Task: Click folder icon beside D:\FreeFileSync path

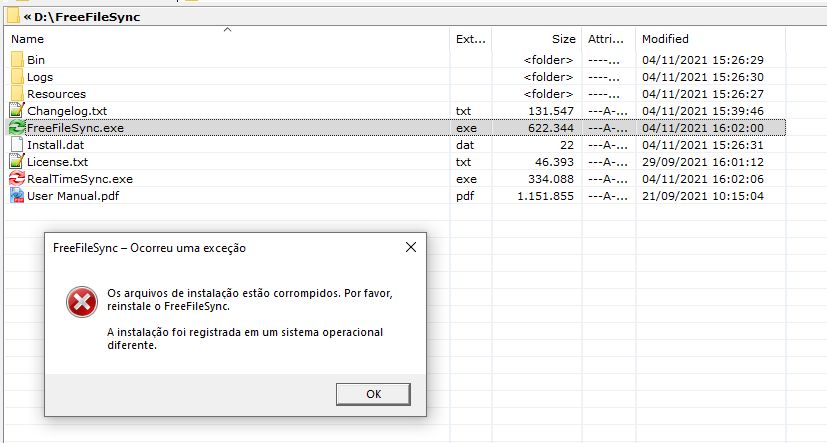Action: point(13,16)
